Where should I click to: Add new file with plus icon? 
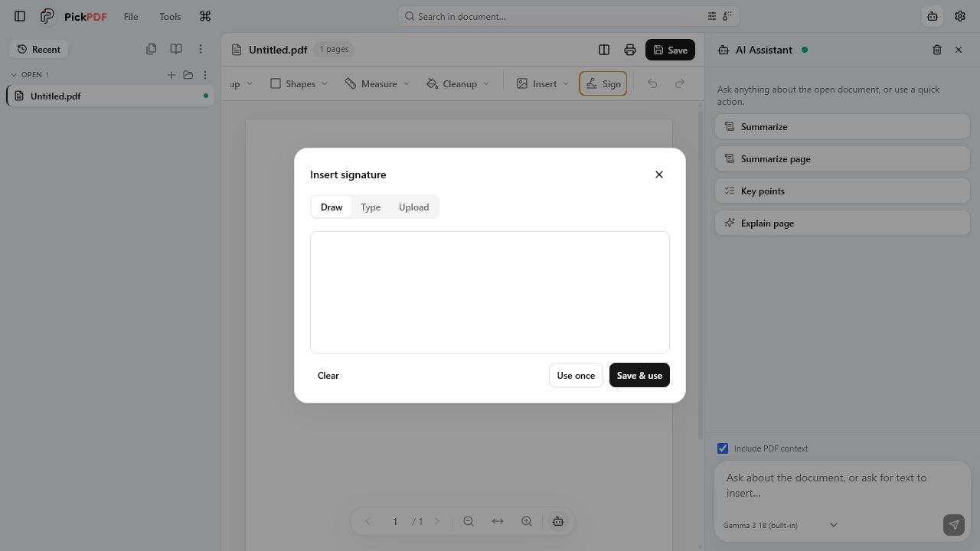tap(171, 74)
